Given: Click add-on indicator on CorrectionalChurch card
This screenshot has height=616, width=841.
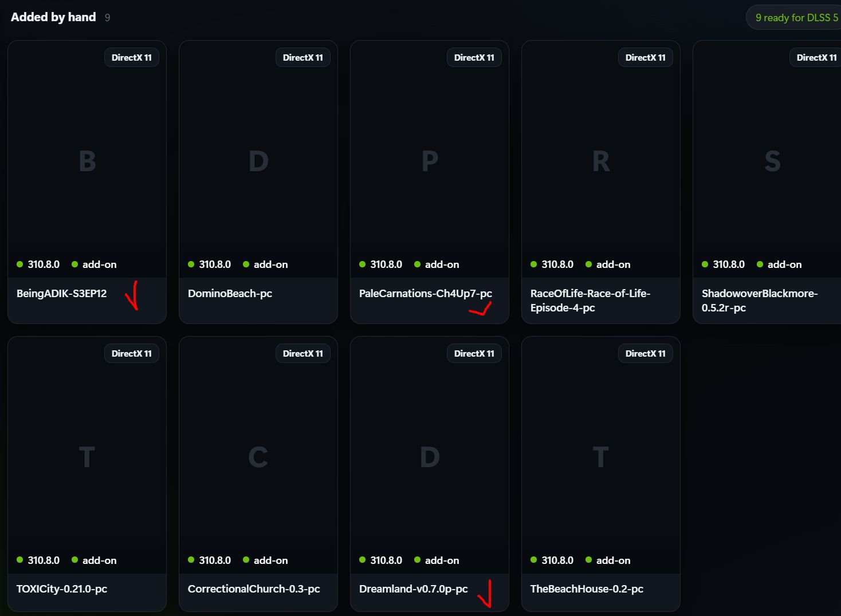Looking at the screenshot, I should point(265,560).
